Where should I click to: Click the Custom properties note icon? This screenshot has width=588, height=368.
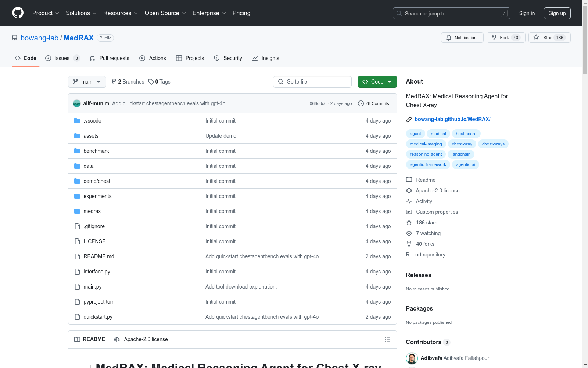pyautogui.click(x=409, y=212)
